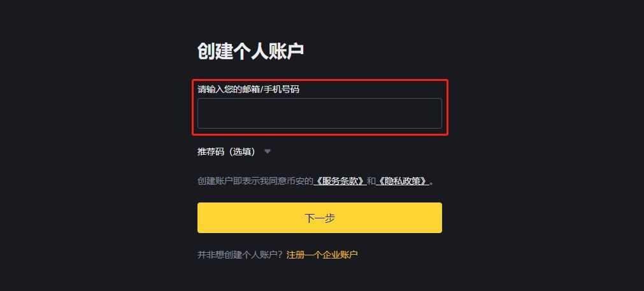The width and height of the screenshot is (644, 291).
Task: Click the word 和 between policy links
Action: (x=371, y=181)
